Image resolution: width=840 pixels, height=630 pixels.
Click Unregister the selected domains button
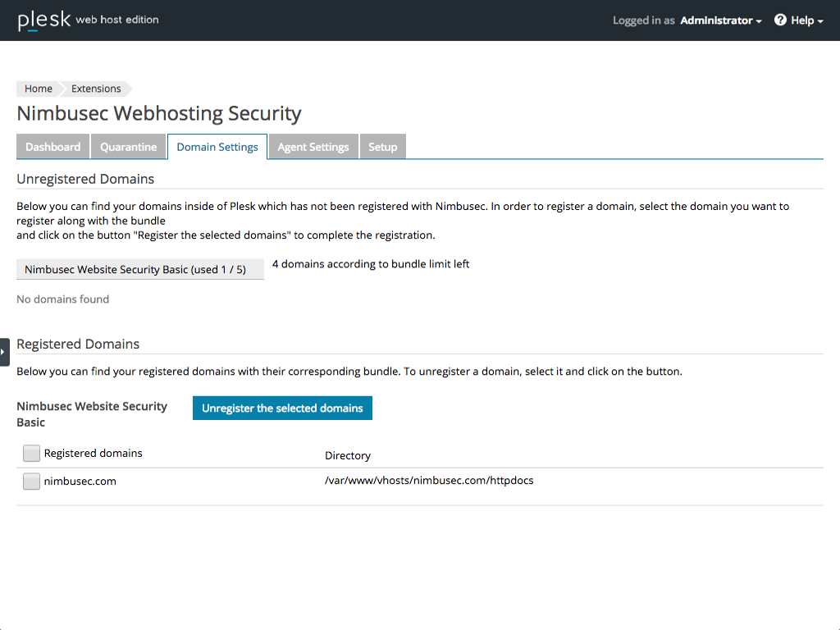(282, 409)
